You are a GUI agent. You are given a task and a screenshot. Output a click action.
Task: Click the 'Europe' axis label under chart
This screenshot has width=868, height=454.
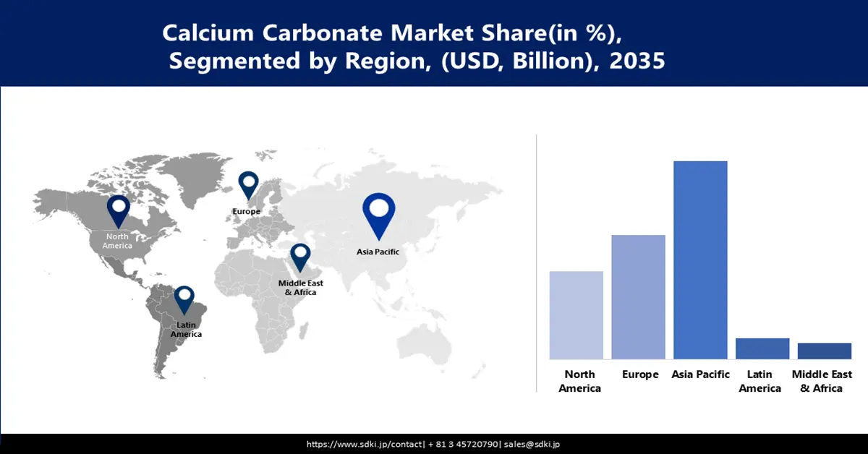[x=640, y=374]
